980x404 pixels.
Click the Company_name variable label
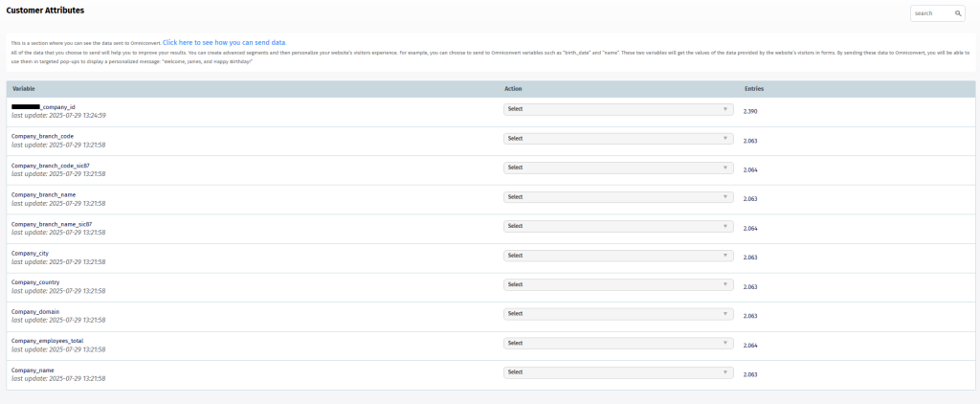tap(33, 370)
